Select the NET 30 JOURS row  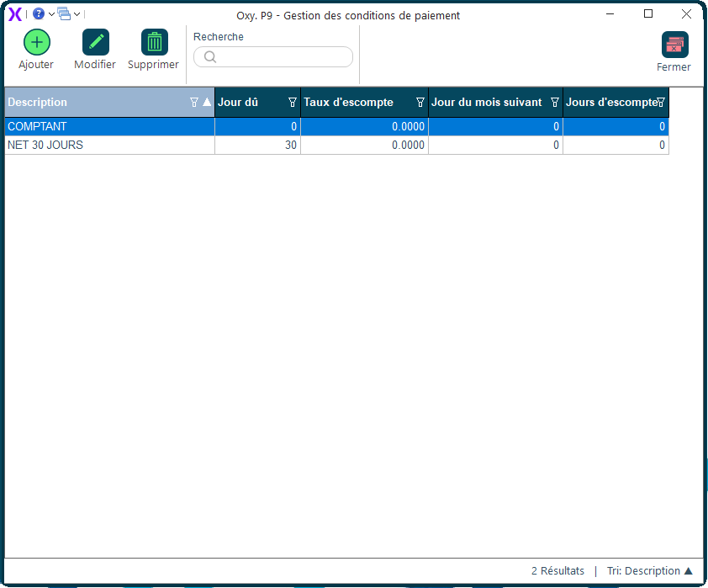(x=337, y=145)
